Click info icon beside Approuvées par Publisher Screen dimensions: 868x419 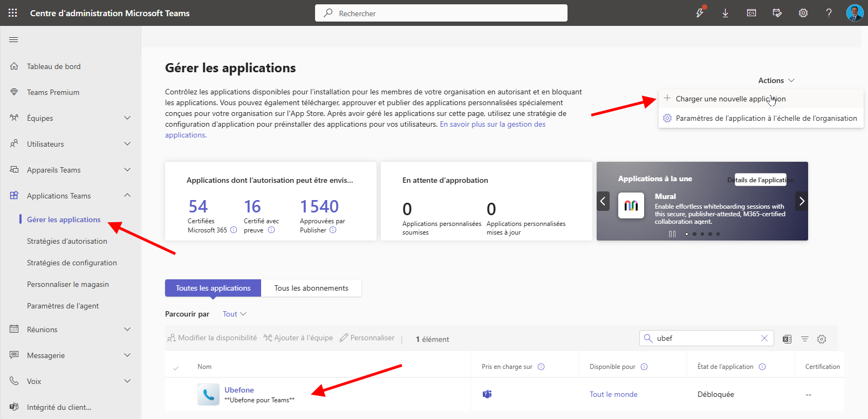(333, 230)
